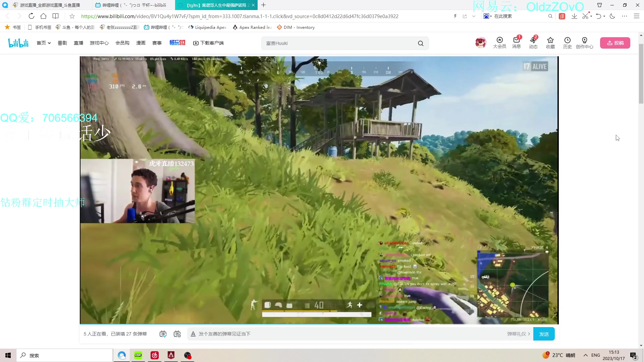Switch to 哔哩哔哩 干杯 bilibili tab
The image size is (644, 362).
pyautogui.click(x=133, y=5)
